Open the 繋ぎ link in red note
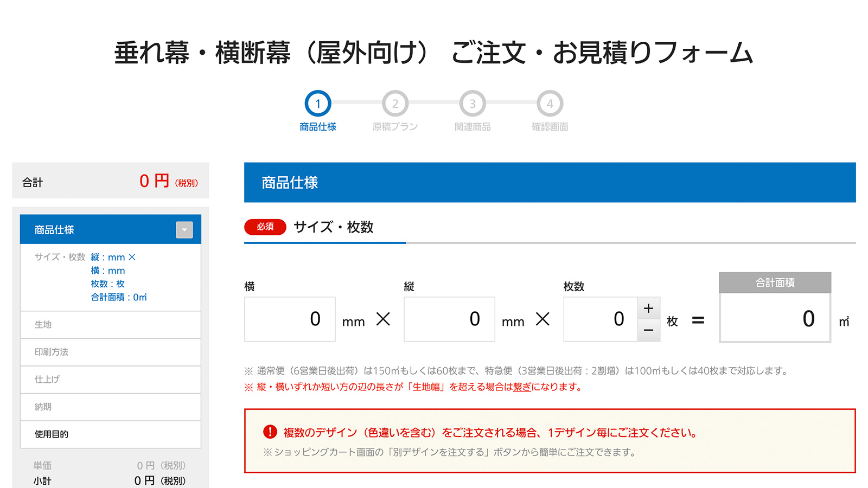 click(522, 387)
